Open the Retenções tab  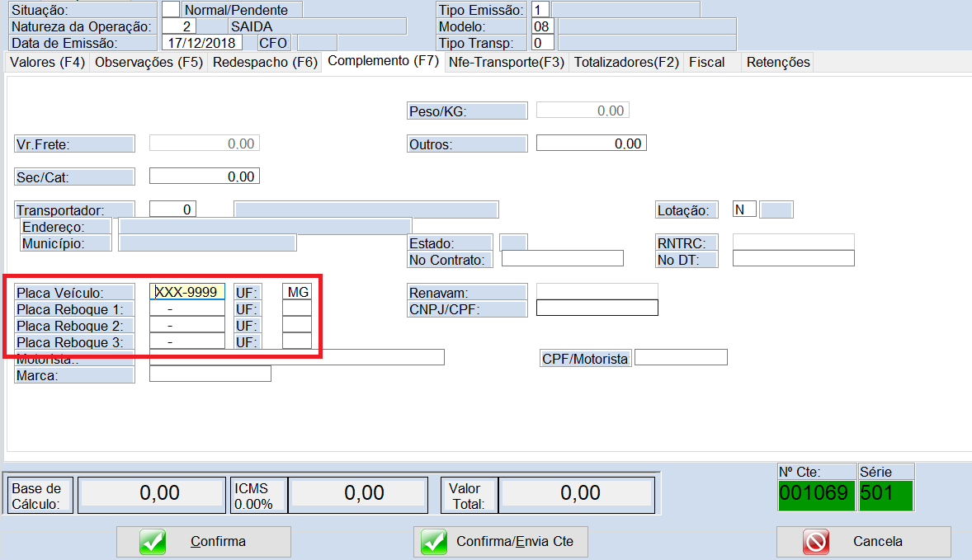(778, 62)
